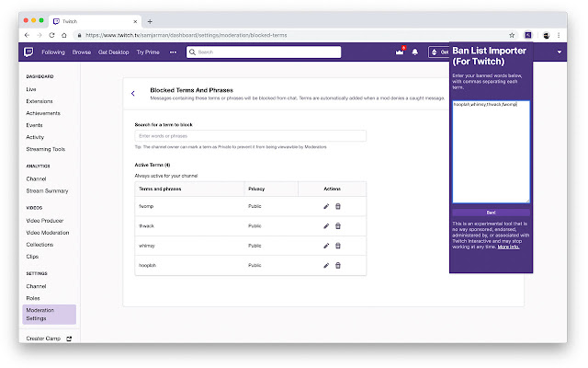Viewport: 588px width, 368px height.
Task: Open the browser profile avatar
Action: click(x=547, y=35)
